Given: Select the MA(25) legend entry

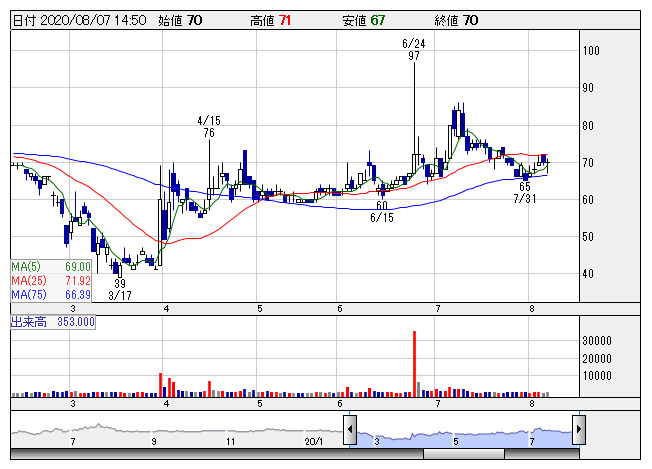Looking at the screenshot, I should click(51, 281).
